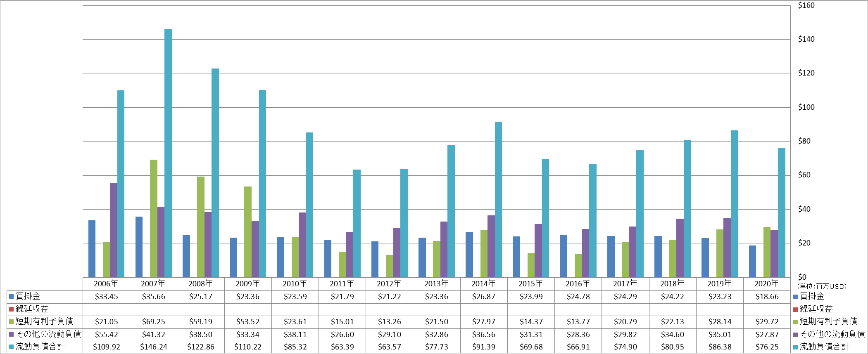
Task: Click the その他の流動負債 legend label on the right
Action: [x=832, y=334]
